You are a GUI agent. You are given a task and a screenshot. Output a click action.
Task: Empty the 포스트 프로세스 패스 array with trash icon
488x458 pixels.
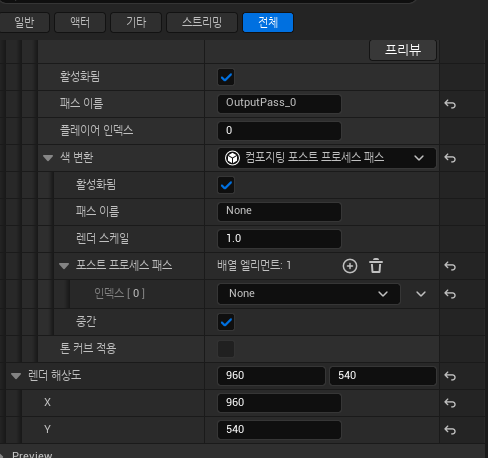(x=376, y=266)
